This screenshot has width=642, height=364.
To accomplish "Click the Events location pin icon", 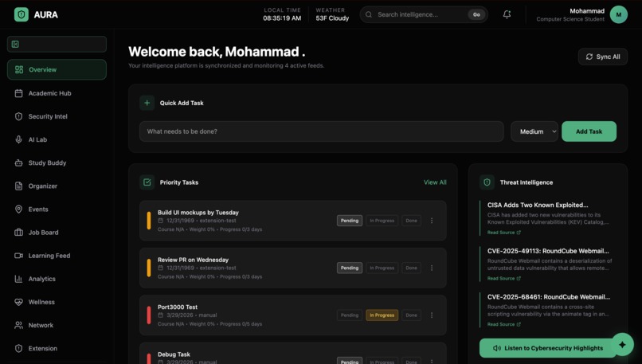I will click(18, 209).
